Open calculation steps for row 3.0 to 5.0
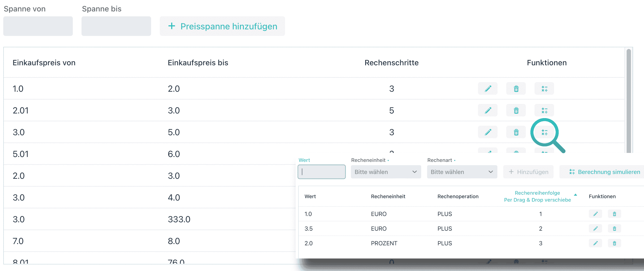This screenshot has height=271, width=644. tap(544, 132)
